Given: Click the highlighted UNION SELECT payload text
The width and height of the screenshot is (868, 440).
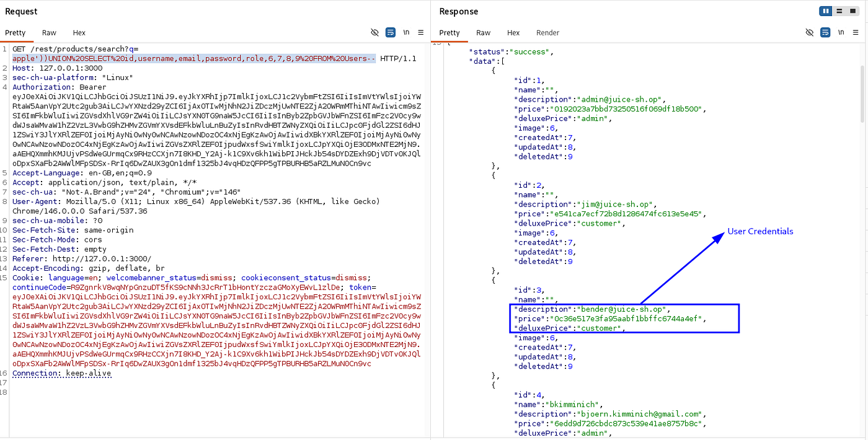Looking at the screenshot, I should pos(194,59).
